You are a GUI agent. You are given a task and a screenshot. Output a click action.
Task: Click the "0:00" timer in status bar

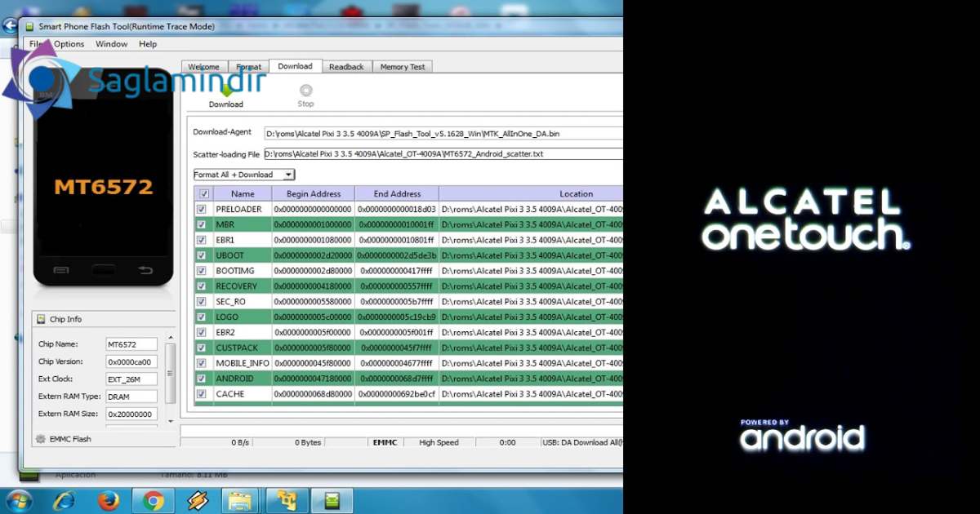coord(507,442)
